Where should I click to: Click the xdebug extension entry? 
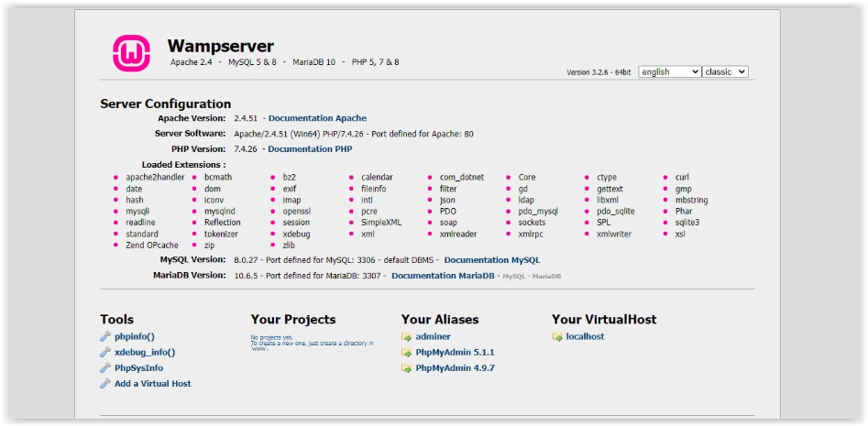[296, 234]
